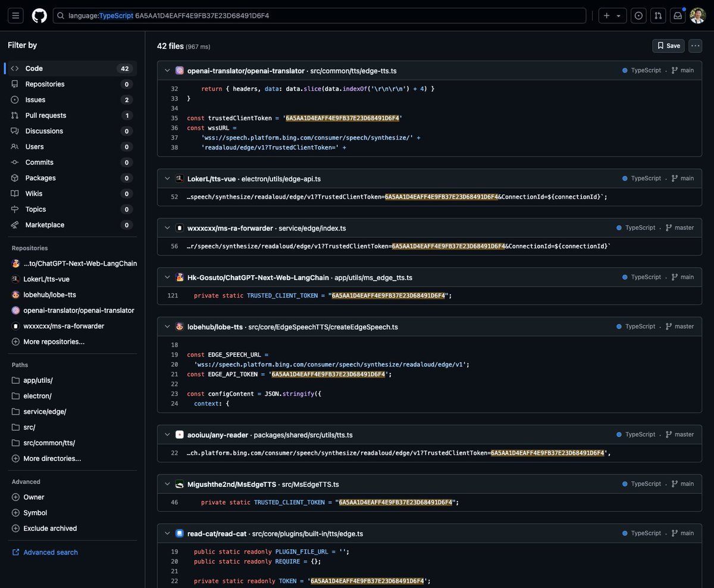Click read-cat avatar icon in results
This screenshot has width=714, height=588.
click(x=180, y=533)
